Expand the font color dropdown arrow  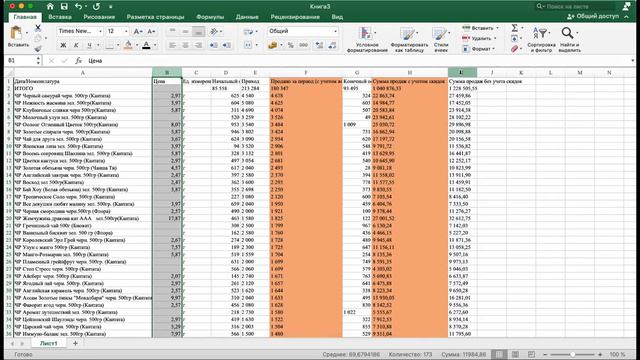point(155,45)
